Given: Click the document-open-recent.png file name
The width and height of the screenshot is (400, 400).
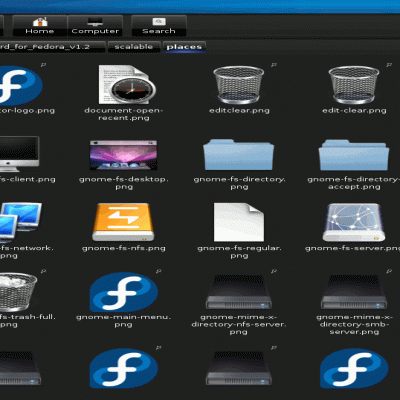Looking at the screenshot, I should [x=124, y=114].
